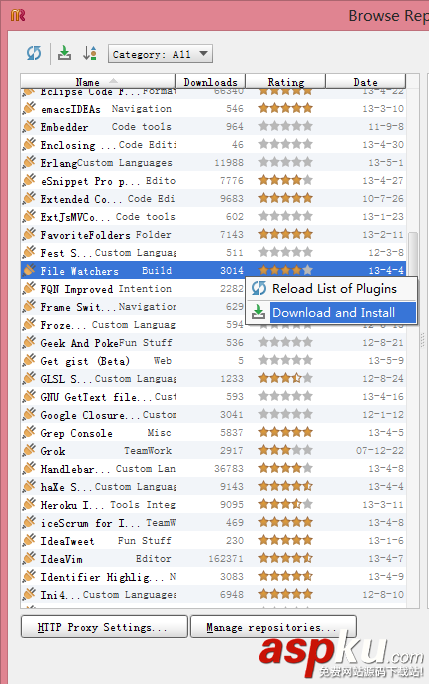The height and width of the screenshot is (684, 429).
Task: Click download count 11988 for Erlang
Action: 229,163
